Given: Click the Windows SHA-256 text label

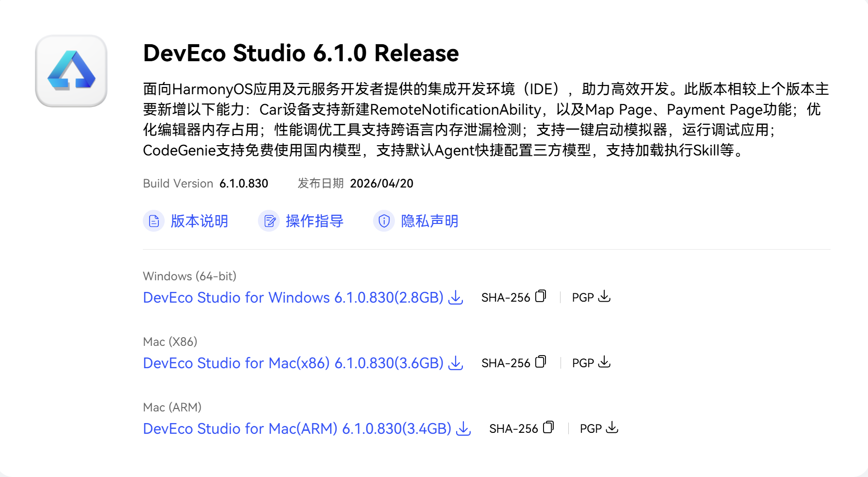Looking at the screenshot, I should click(506, 297).
